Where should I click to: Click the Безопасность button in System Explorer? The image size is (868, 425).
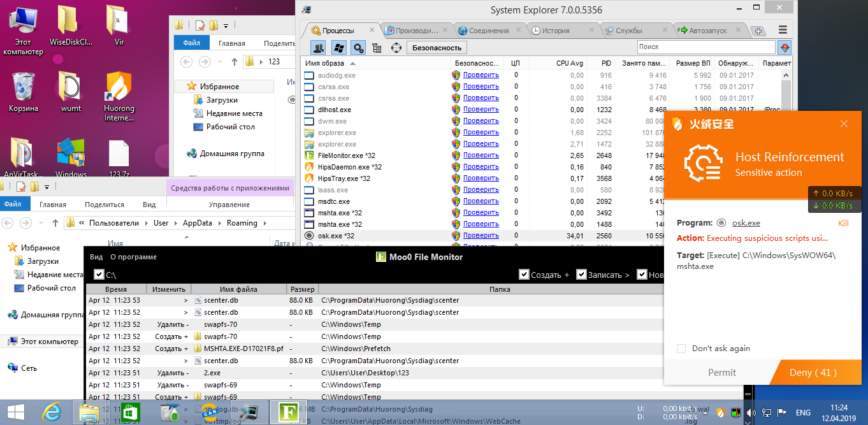pos(437,48)
